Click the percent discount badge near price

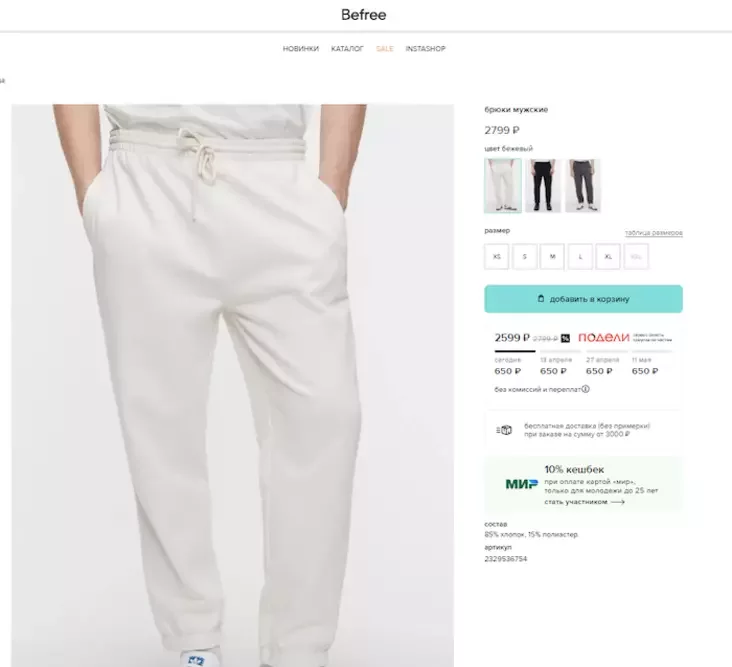click(x=565, y=338)
